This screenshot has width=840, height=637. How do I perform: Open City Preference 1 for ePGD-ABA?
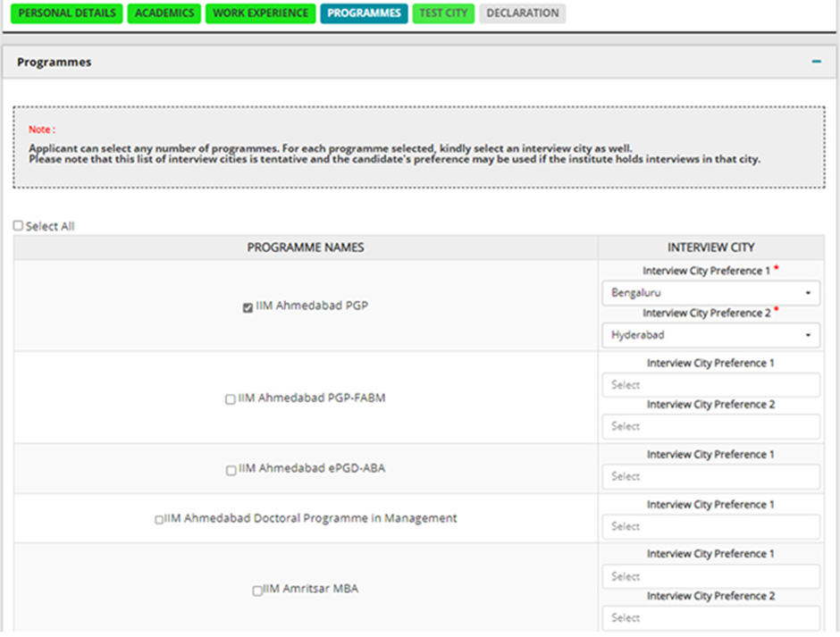710,476
